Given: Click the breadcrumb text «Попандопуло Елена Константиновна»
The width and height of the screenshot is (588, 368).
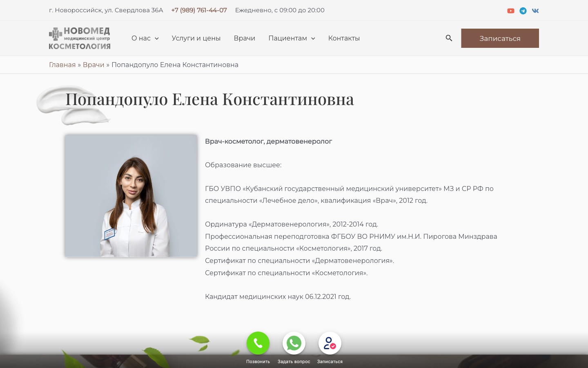Looking at the screenshot, I should pos(175,65).
